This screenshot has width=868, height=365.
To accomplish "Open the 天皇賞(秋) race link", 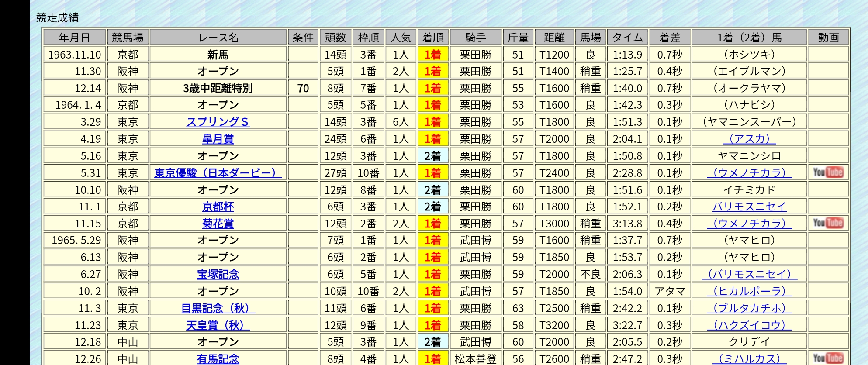I will click(x=218, y=325).
